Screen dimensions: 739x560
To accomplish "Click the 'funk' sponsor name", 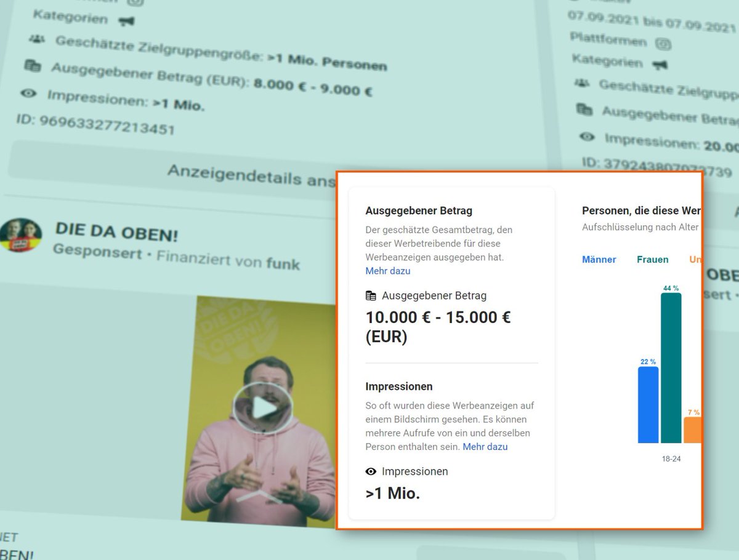I will click(283, 263).
